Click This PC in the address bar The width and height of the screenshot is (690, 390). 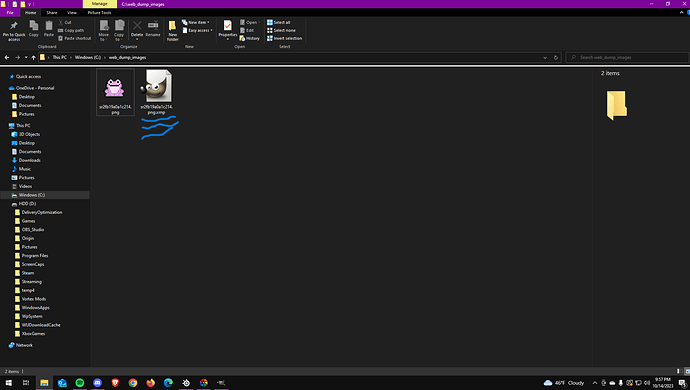[x=59, y=57]
